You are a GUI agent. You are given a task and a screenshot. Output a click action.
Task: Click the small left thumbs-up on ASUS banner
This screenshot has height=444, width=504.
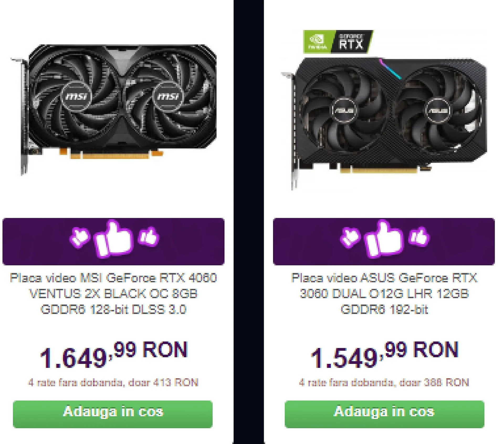click(x=350, y=237)
